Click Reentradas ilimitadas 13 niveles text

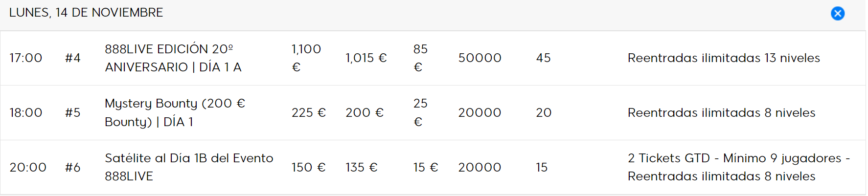[x=724, y=58]
